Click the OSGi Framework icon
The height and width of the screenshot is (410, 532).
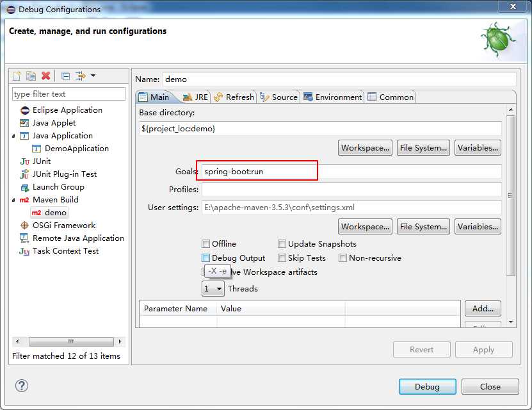coord(24,225)
